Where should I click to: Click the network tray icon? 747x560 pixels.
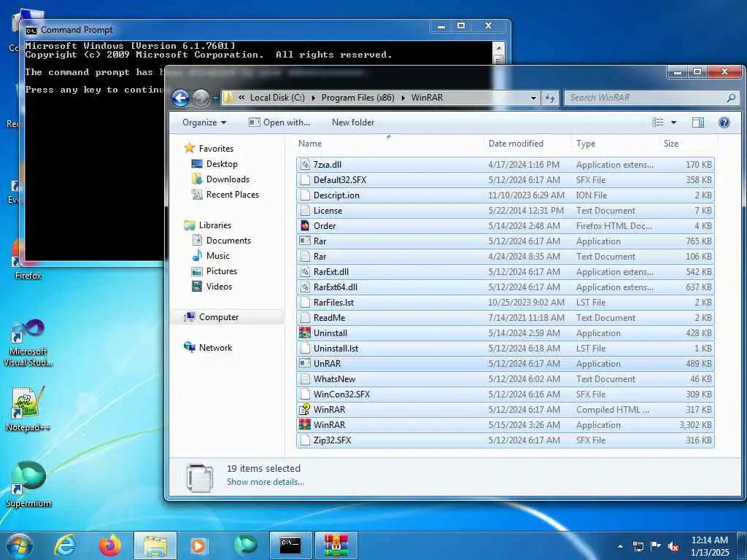point(638,546)
